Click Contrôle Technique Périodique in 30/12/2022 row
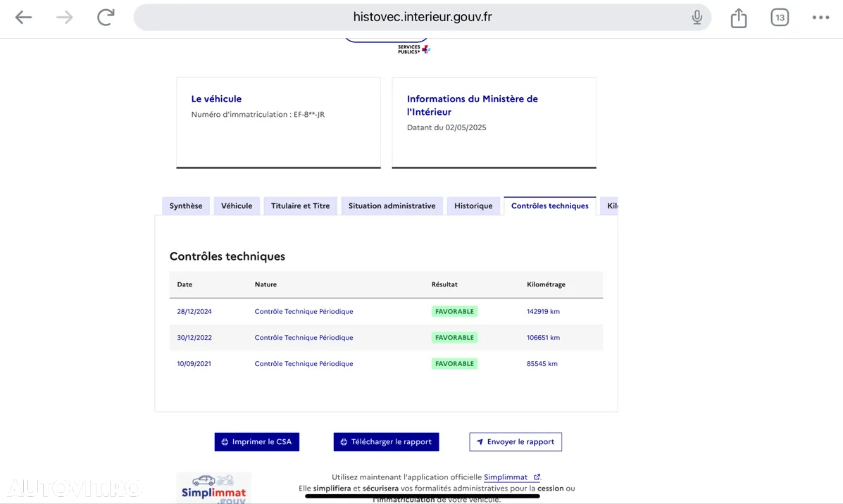 (304, 337)
